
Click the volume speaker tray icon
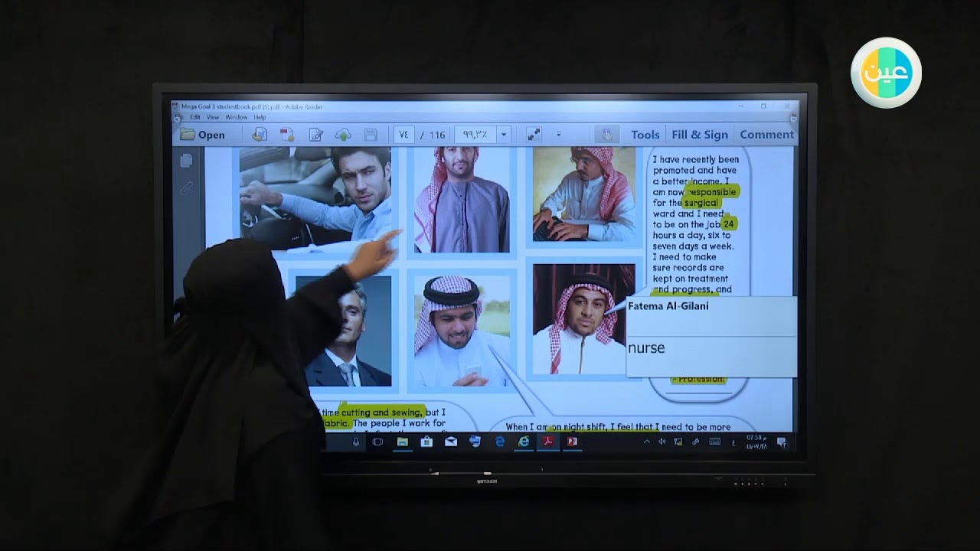coord(662,442)
